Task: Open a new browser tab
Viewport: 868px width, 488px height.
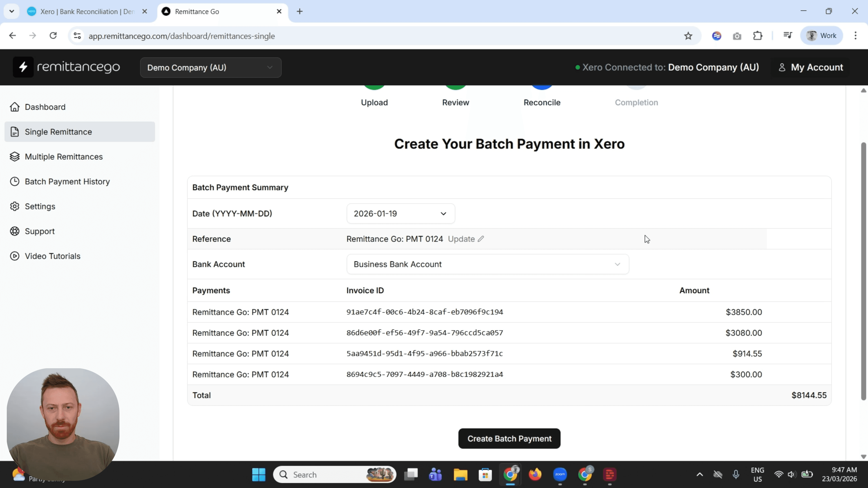Action: [x=300, y=12]
